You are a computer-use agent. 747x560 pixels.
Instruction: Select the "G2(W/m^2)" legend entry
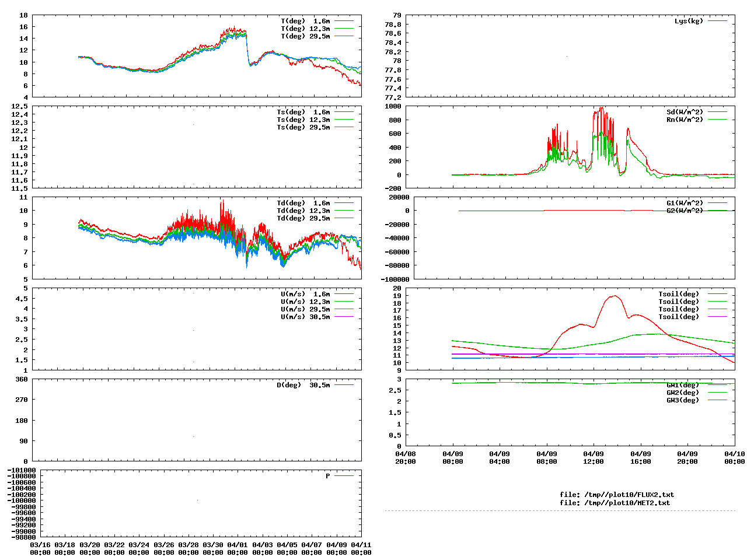point(685,211)
